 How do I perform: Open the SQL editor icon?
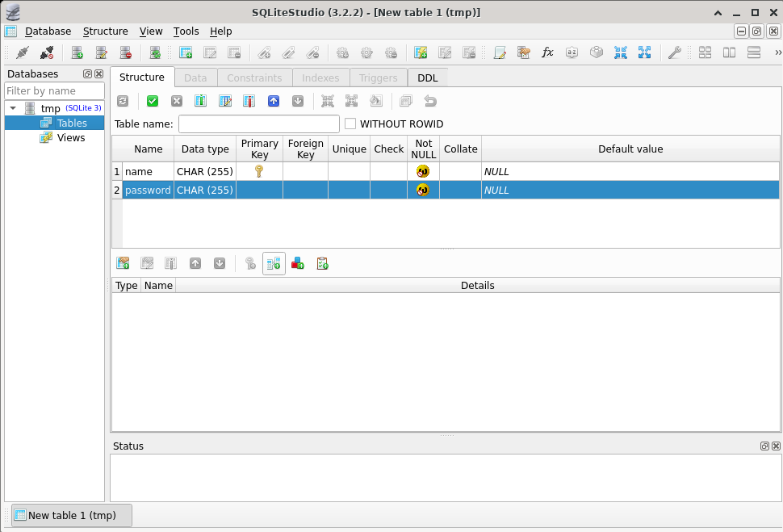(x=500, y=52)
